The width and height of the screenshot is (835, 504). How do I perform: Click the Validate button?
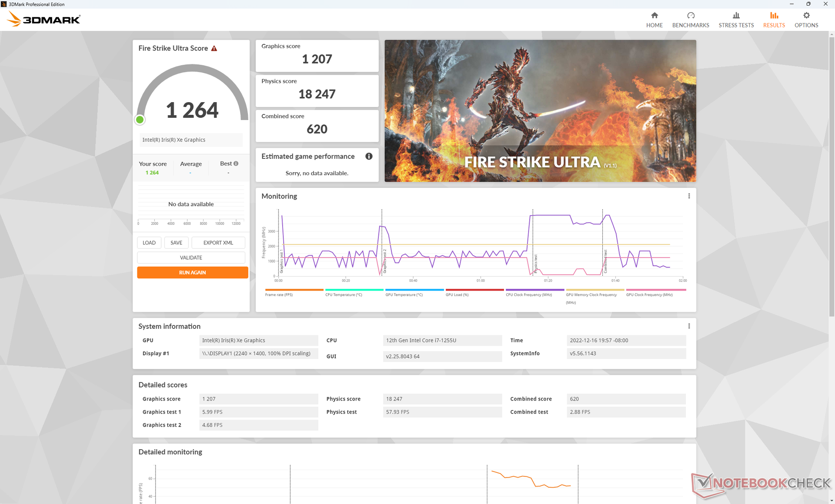191,258
